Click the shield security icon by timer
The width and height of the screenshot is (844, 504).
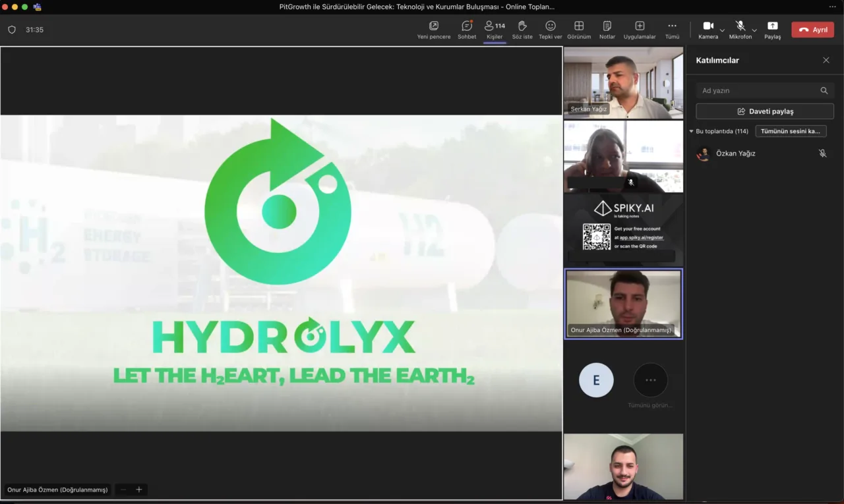[12, 30]
